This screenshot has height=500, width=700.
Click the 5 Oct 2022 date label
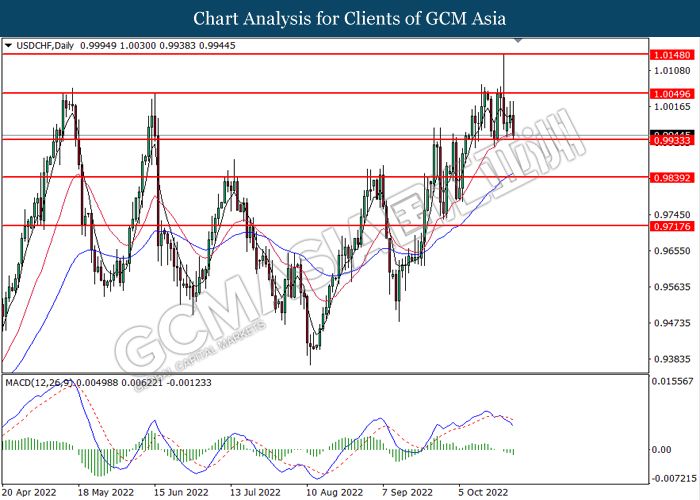coord(483,492)
